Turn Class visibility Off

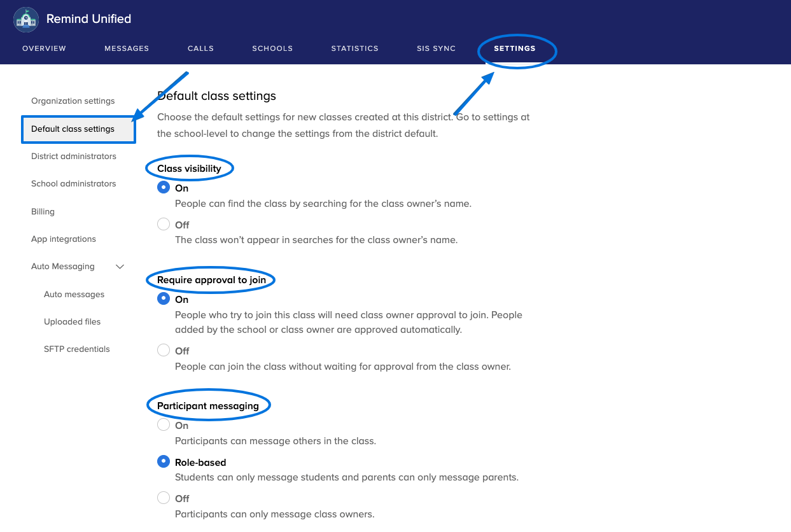pos(164,225)
